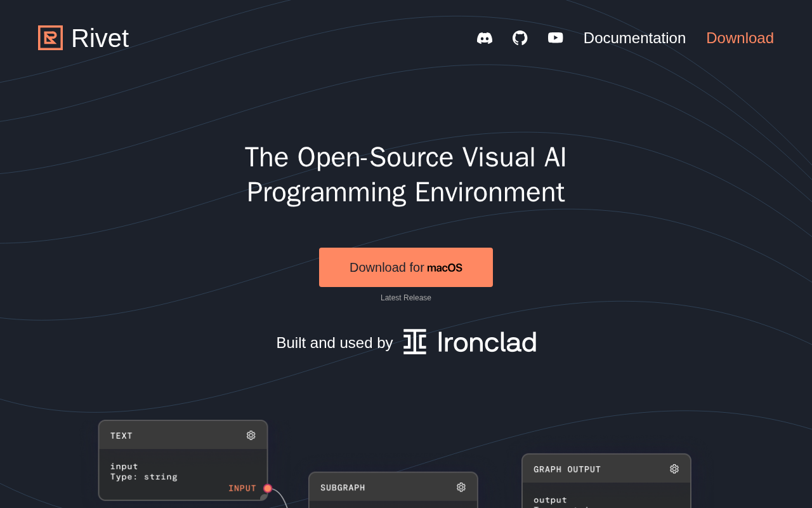The height and width of the screenshot is (508, 812).
Task: Open settings gear on TEXT node
Action: tap(251, 435)
